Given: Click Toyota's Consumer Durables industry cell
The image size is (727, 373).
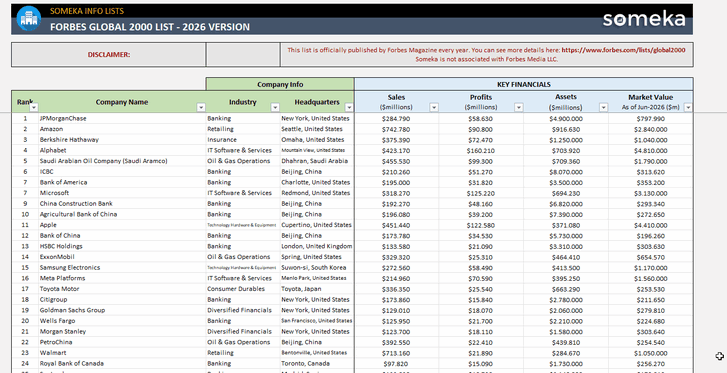Looking at the screenshot, I should click(x=243, y=289).
